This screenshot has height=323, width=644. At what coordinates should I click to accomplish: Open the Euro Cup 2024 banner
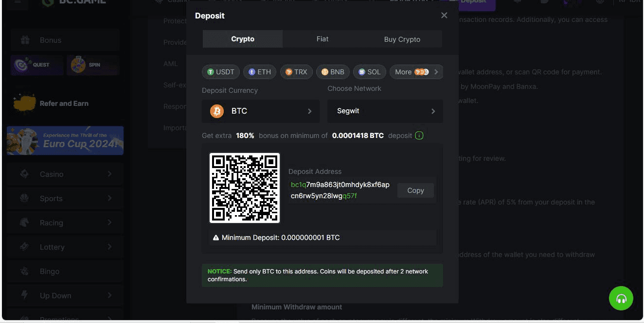(65, 141)
